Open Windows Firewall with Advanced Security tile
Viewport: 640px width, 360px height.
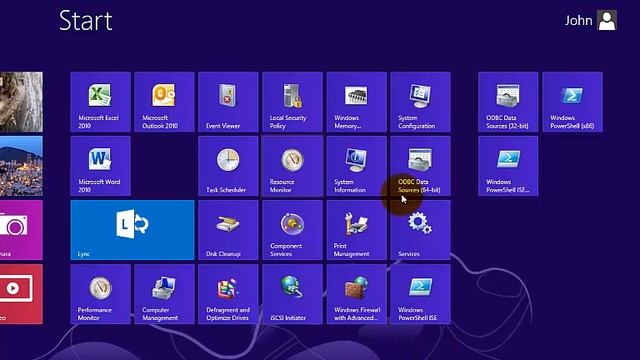357,294
